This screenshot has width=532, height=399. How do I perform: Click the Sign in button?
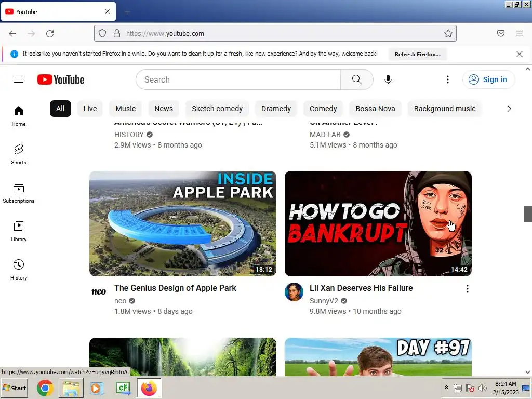tap(488, 79)
